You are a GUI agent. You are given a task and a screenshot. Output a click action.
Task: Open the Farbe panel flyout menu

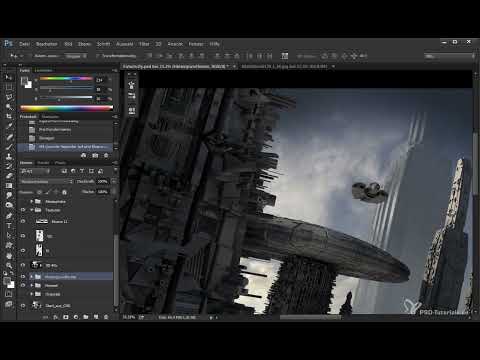click(x=114, y=70)
